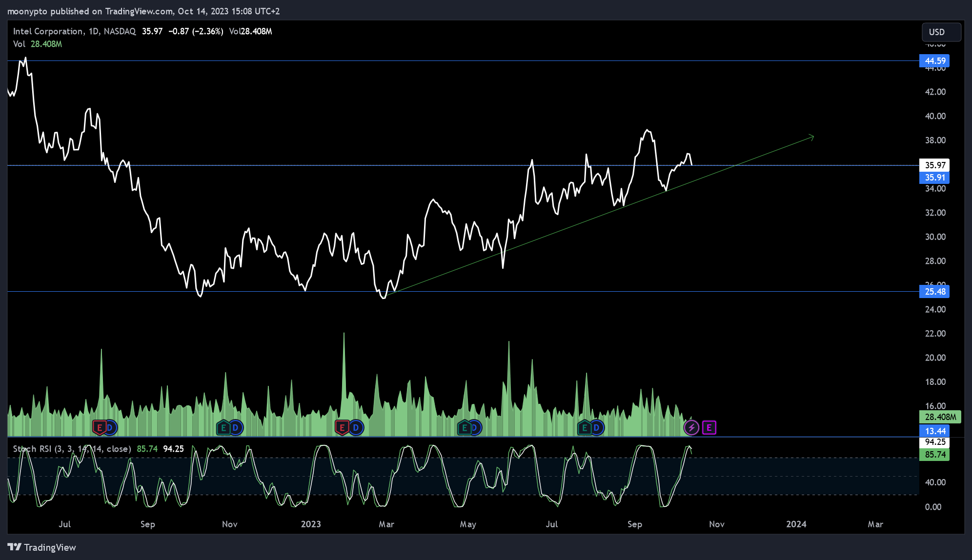Click the dividend D marker after 2023 label

(x=356, y=428)
